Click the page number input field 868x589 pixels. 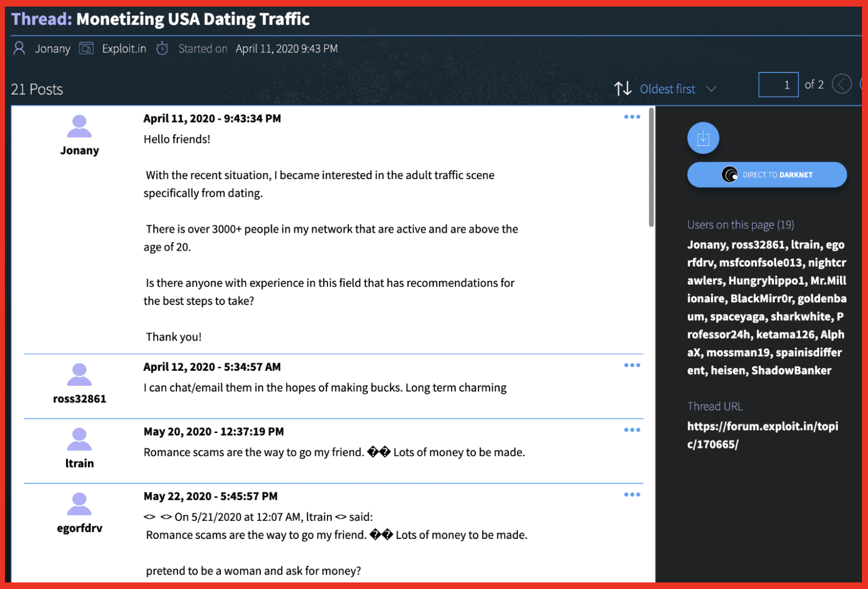[778, 85]
